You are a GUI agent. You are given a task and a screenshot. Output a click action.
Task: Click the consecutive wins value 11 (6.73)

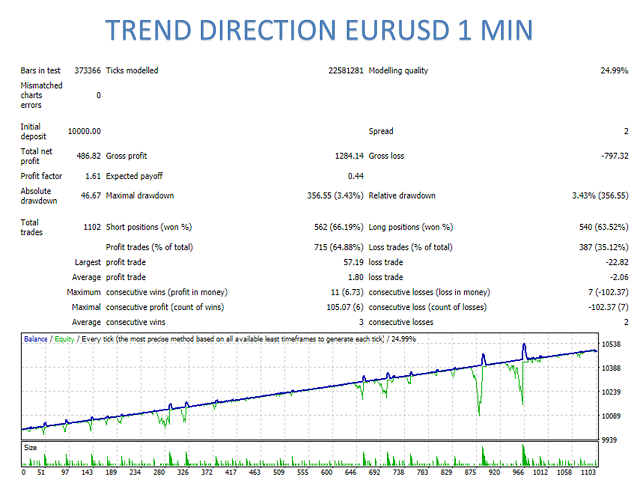tap(347, 292)
